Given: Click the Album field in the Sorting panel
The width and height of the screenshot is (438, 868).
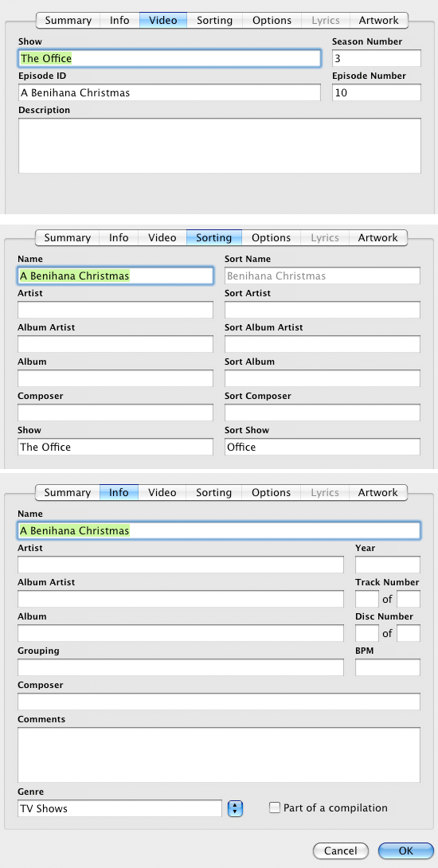Looking at the screenshot, I should coord(115,378).
